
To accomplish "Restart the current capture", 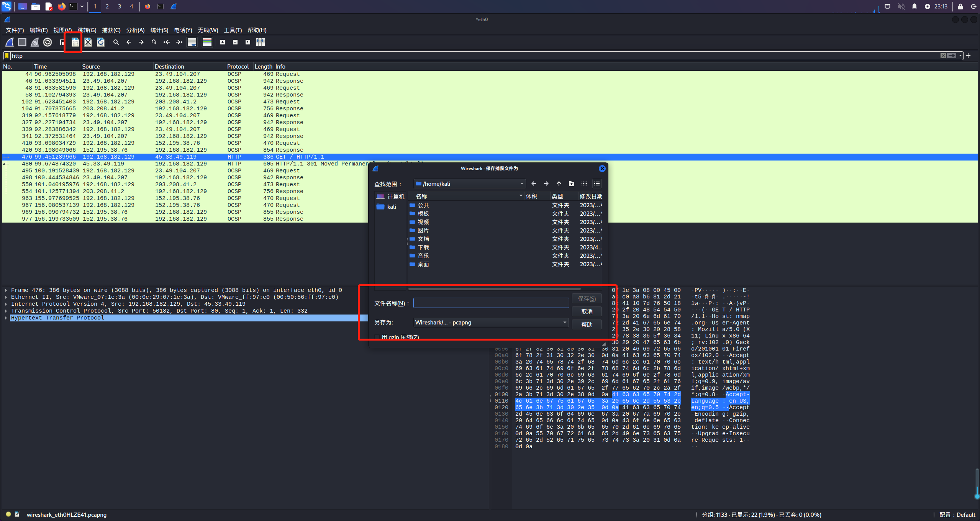I will (35, 42).
